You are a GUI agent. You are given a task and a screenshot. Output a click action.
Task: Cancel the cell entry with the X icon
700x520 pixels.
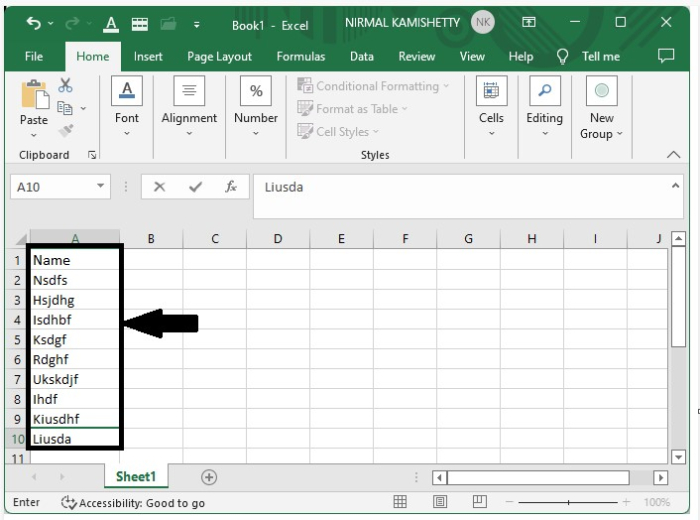pos(160,187)
